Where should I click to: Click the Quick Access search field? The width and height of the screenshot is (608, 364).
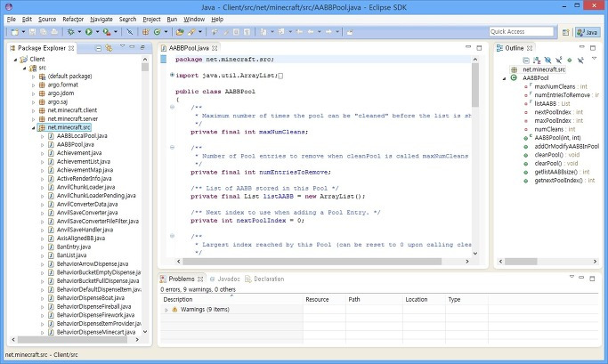coord(521,31)
